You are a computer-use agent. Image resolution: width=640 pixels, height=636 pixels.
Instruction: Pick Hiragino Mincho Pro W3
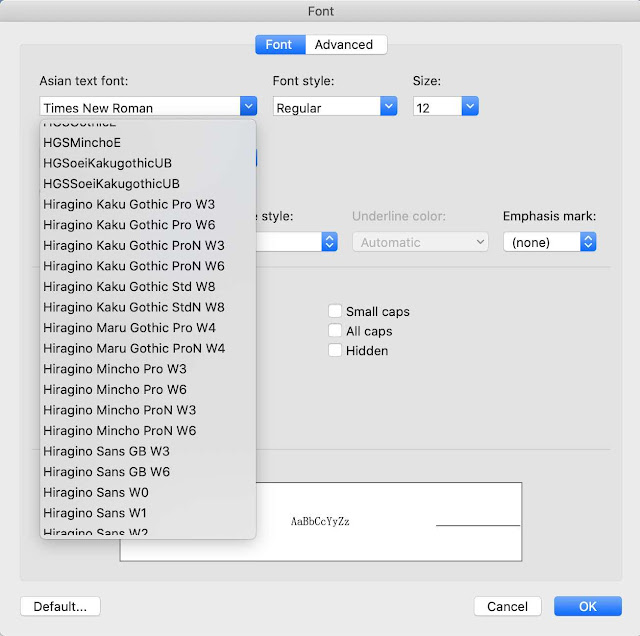pos(148,369)
